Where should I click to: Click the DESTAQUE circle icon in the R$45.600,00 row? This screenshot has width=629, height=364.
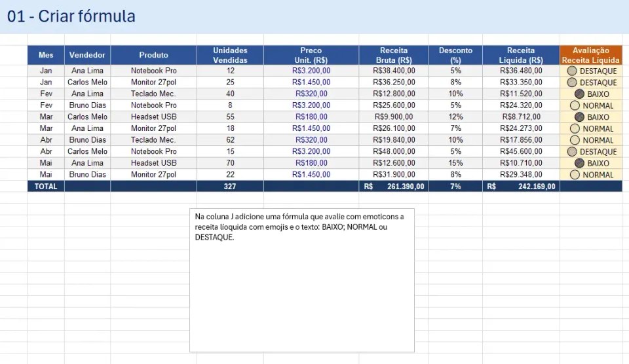point(572,151)
